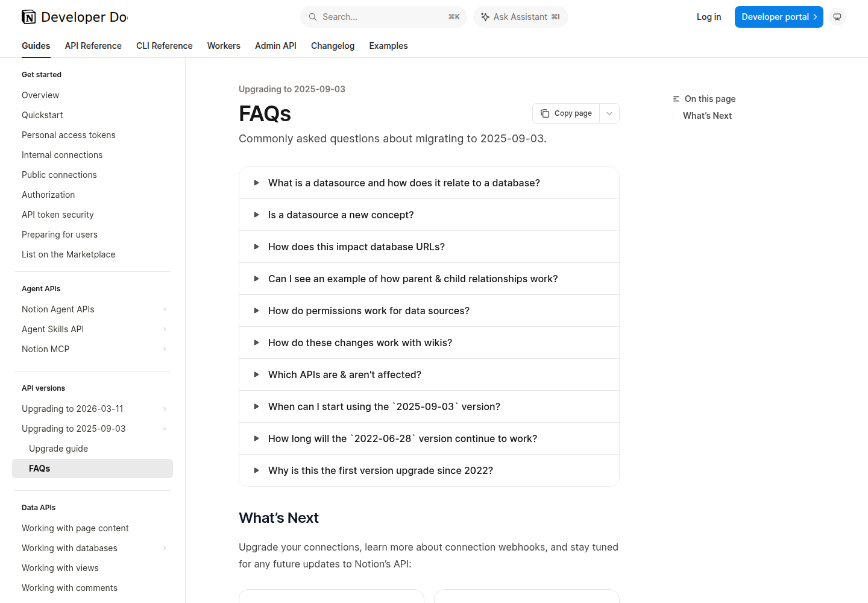Open the Admin API tab
The image size is (868, 603).
[275, 46]
